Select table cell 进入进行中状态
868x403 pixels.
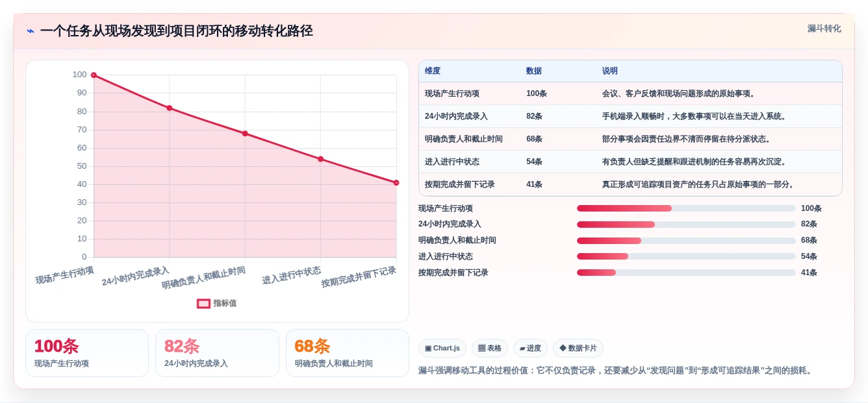coord(452,162)
